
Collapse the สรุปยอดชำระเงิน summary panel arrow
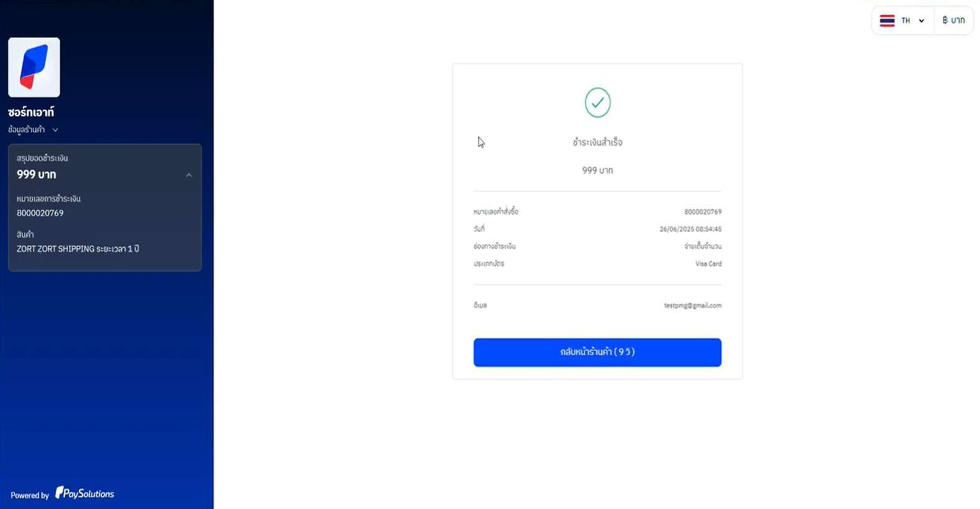tap(189, 175)
